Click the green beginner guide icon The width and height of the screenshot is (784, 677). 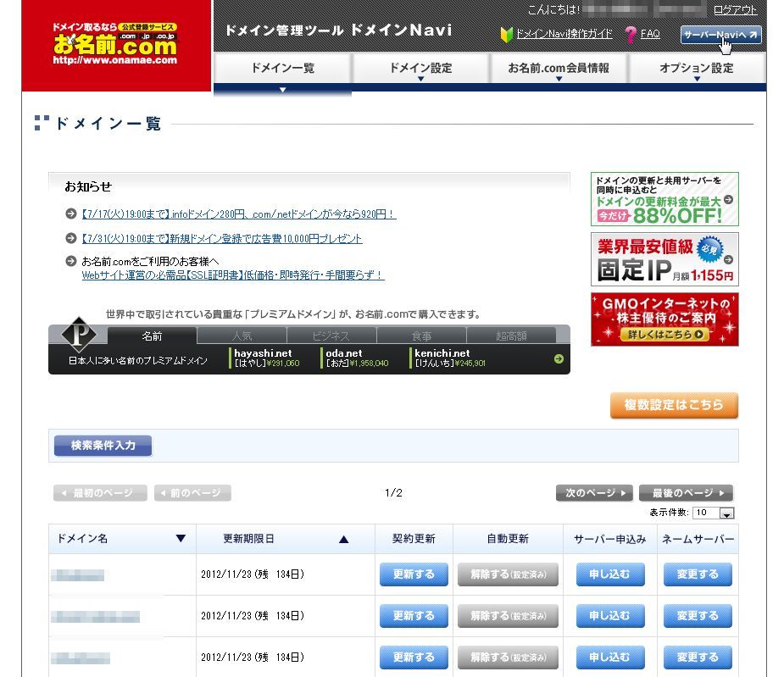click(507, 35)
